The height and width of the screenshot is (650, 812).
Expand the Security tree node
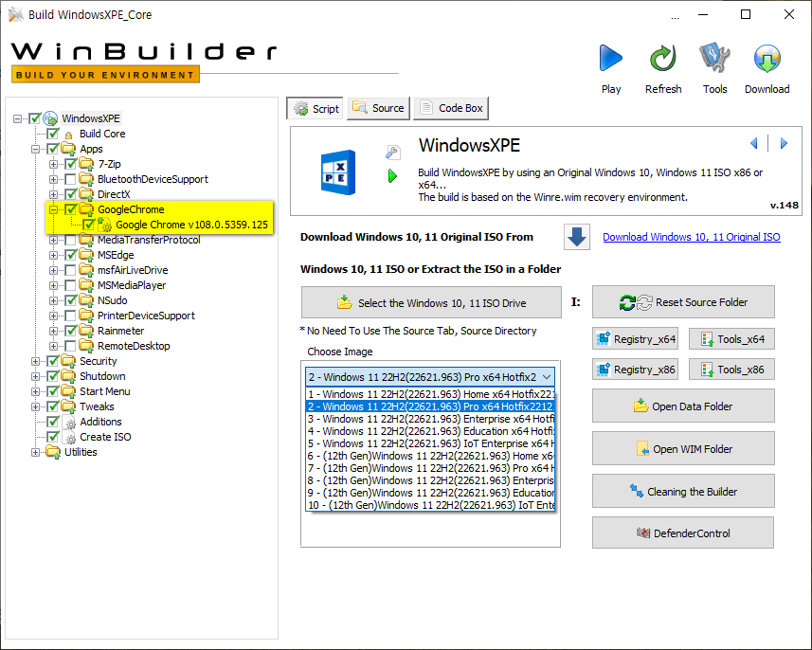coord(35,361)
